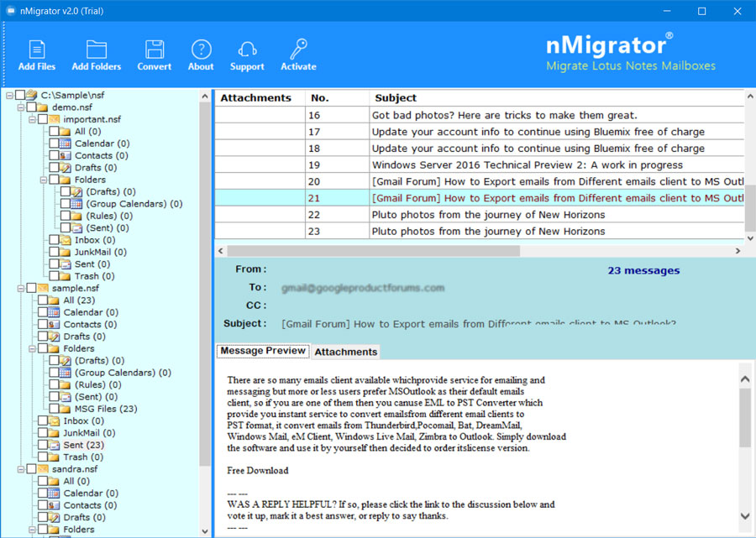Sort by the Attachments column header
The image size is (756, 538).
tap(260, 97)
